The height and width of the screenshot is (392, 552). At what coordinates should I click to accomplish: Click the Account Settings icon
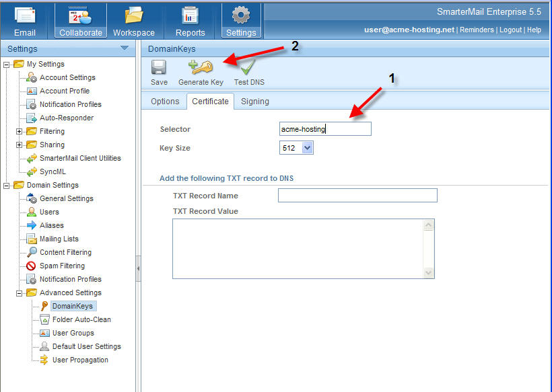coord(32,77)
